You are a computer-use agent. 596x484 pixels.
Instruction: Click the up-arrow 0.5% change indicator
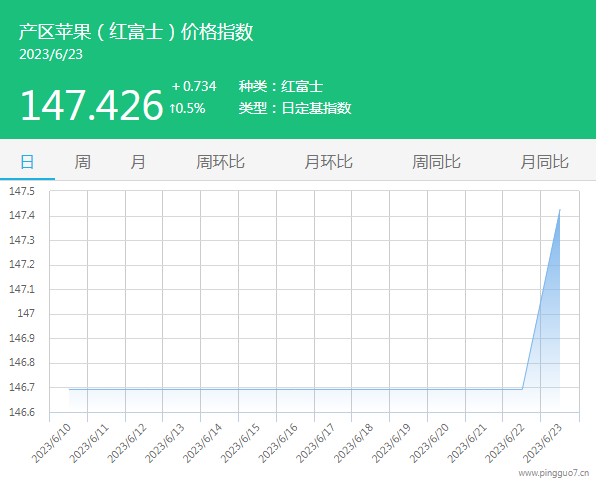(187, 109)
